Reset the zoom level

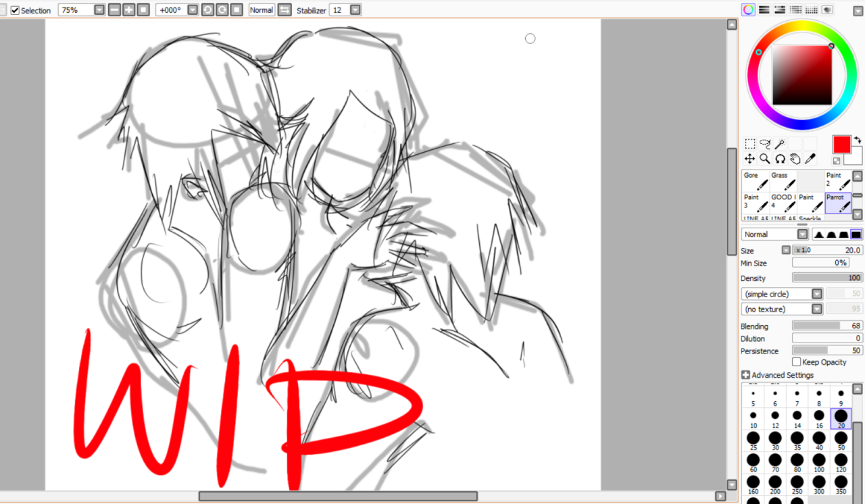143,10
